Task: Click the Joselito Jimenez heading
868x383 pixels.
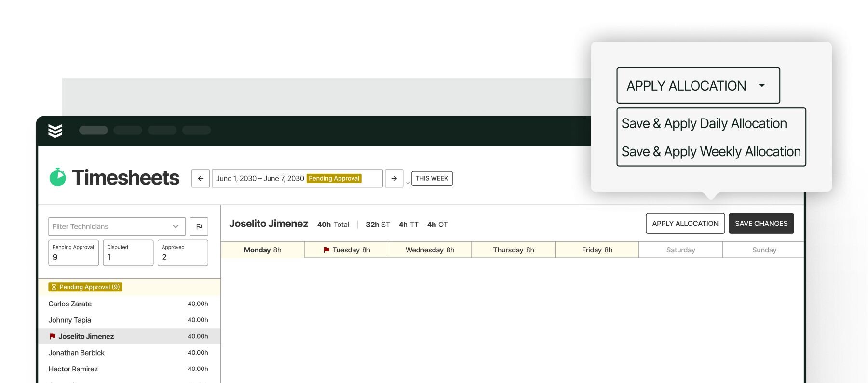Action: [269, 224]
